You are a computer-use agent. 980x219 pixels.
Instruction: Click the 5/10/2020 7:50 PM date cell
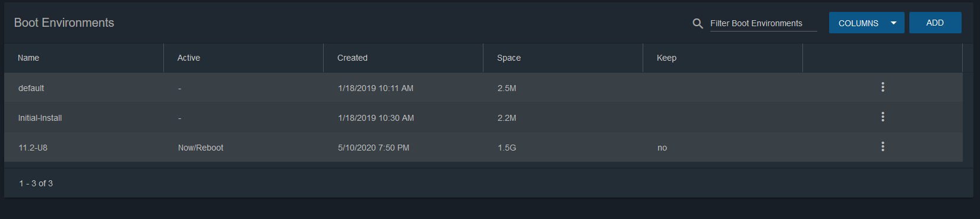point(374,148)
